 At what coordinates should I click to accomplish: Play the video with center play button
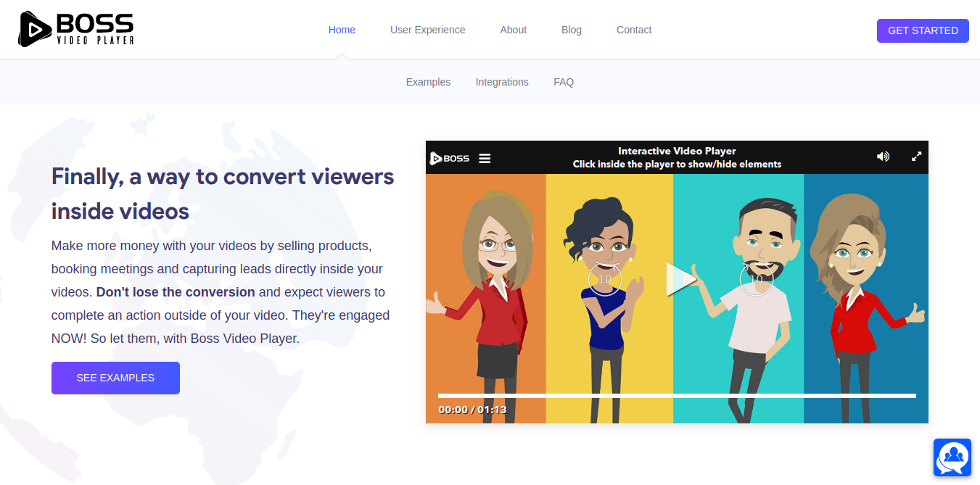coord(680,280)
